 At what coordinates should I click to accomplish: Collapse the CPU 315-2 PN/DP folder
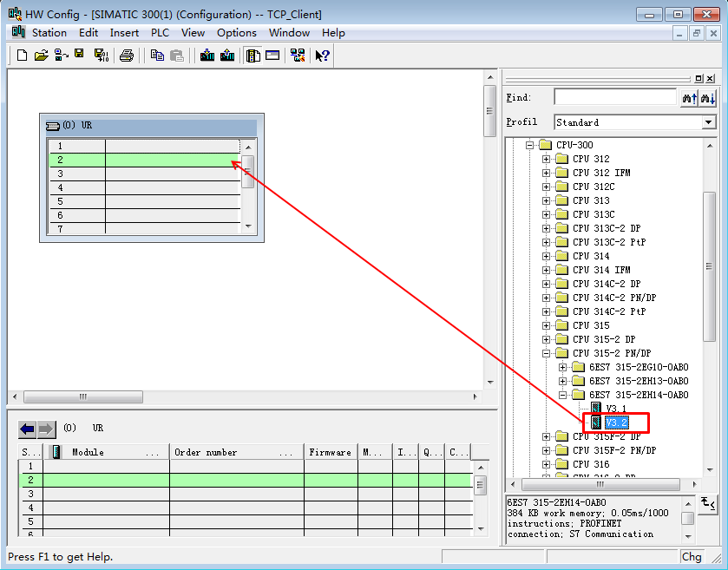(x=546, y=353)
